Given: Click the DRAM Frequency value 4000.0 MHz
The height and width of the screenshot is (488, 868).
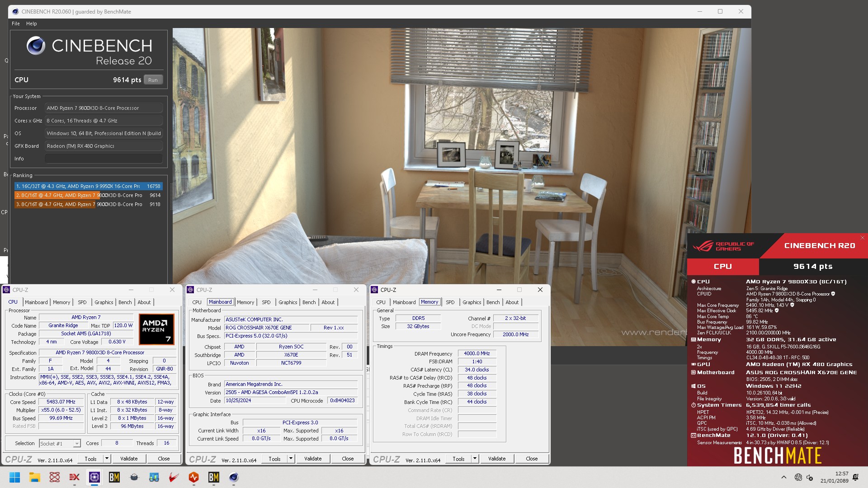Looking at the screenshot, I should point(477,354).
